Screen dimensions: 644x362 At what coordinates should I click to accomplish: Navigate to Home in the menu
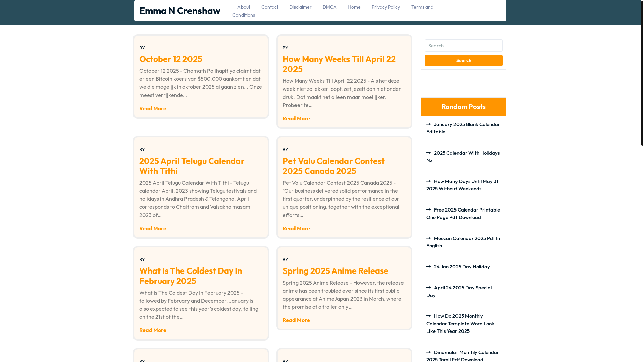354,7
